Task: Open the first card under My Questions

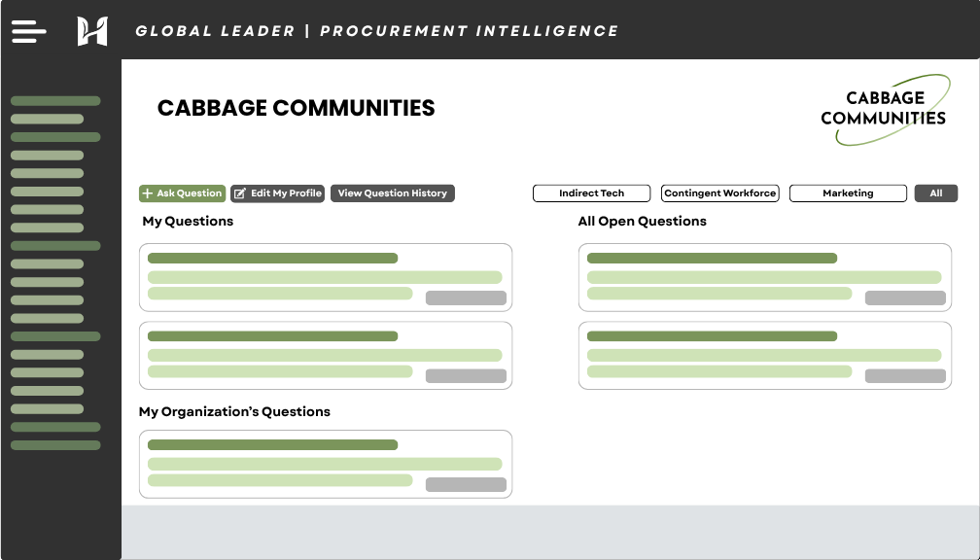Action: (x=325, y=277)
